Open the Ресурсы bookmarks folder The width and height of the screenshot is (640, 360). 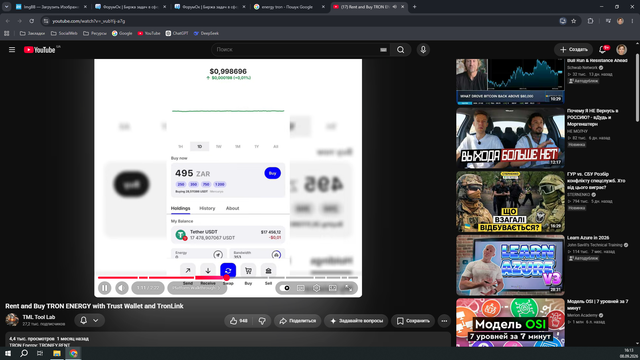[95, 33]
